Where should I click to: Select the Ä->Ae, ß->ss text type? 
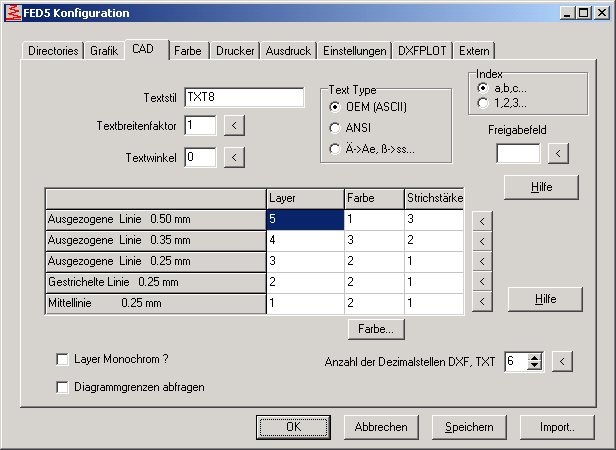tap(335, 150)
